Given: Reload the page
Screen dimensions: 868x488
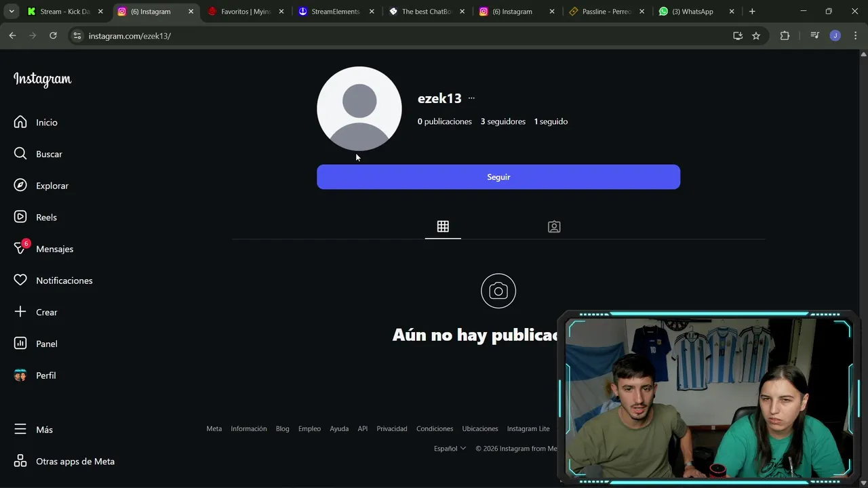Looking at the screenshot, I should pos(53,36).
